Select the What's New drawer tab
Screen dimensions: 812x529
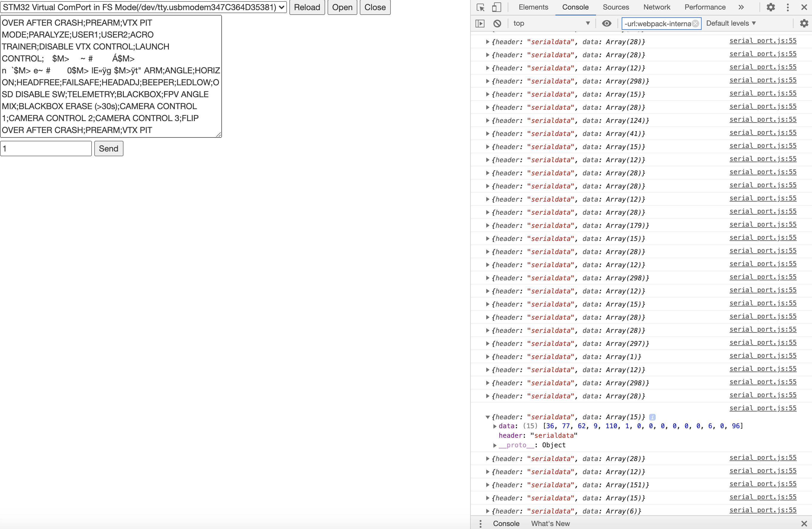point(550,524)
